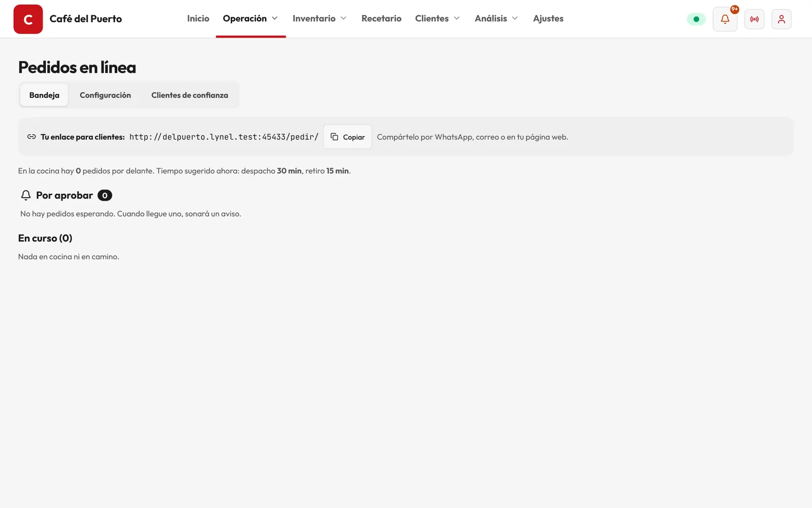Click the 'Tiempo sugerido ahora' kitchen status line
This screenshot has height=508, width=812.
[x=184, y=171]
